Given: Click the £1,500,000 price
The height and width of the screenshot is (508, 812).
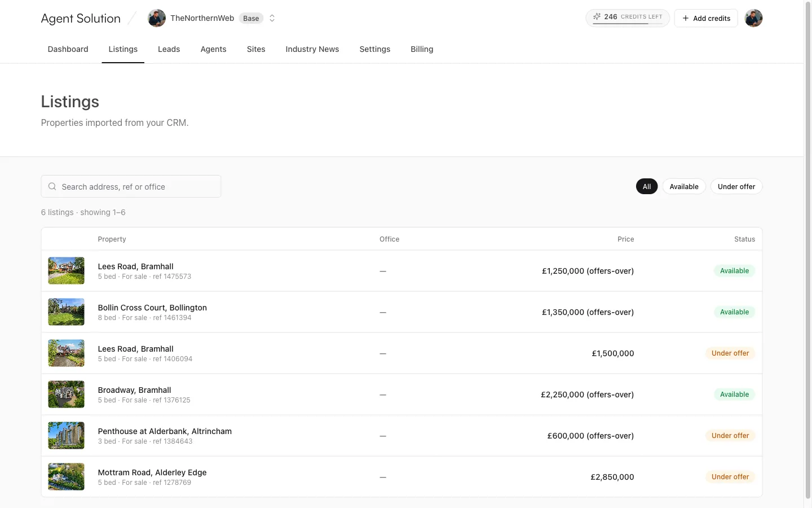Looking at the screenshot, I should coord(613,353).
